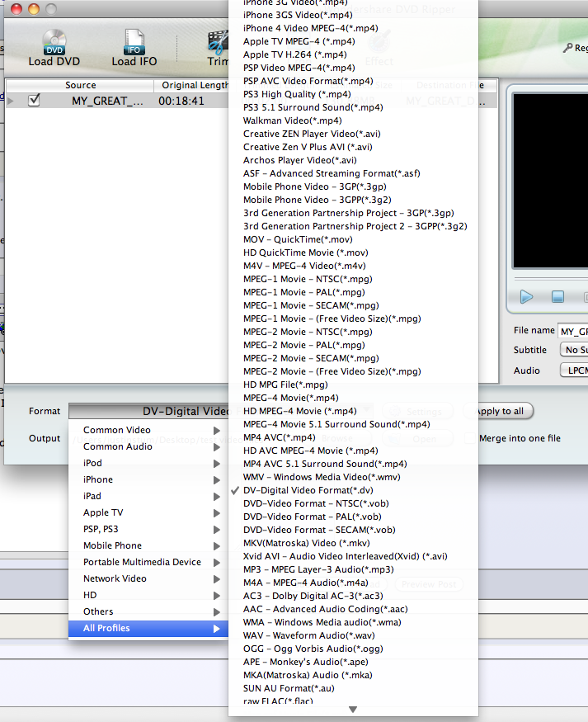Open the PSP, PS3 format category
This screenshot has height=722, width=588.
148,530
